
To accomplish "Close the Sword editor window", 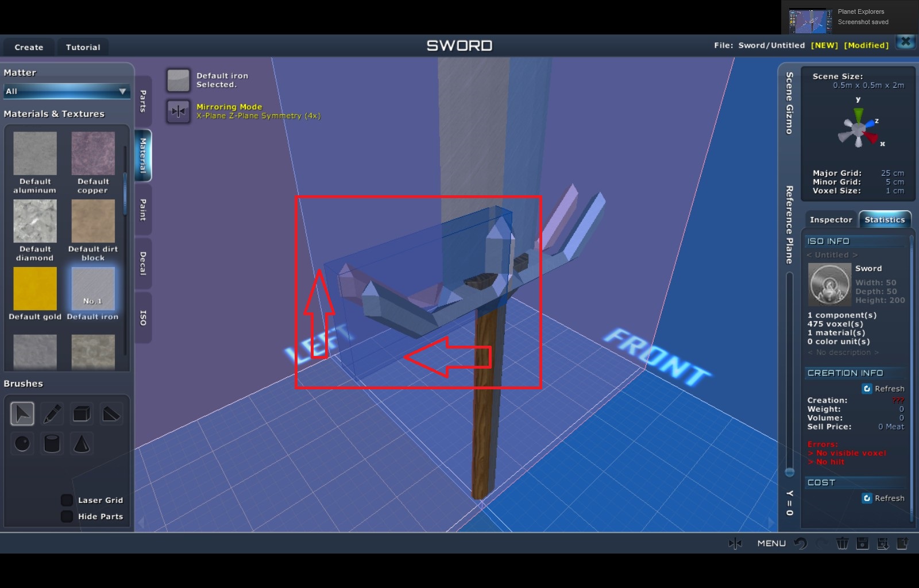I will [x=906, y=42].
